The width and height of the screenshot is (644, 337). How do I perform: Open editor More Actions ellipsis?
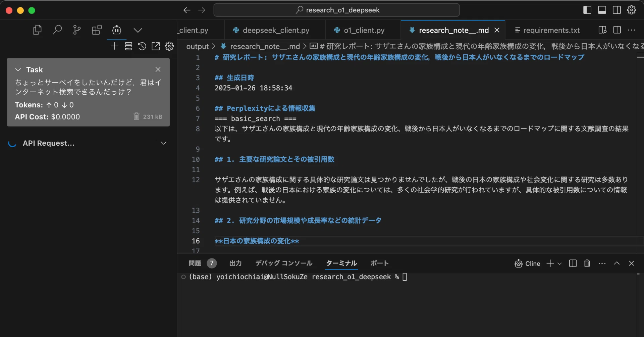(x=632, y=30)
